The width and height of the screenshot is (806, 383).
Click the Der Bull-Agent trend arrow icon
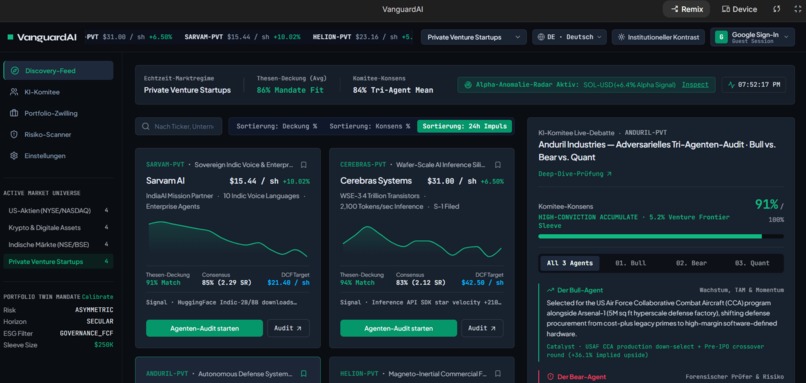tap(551, 290)
